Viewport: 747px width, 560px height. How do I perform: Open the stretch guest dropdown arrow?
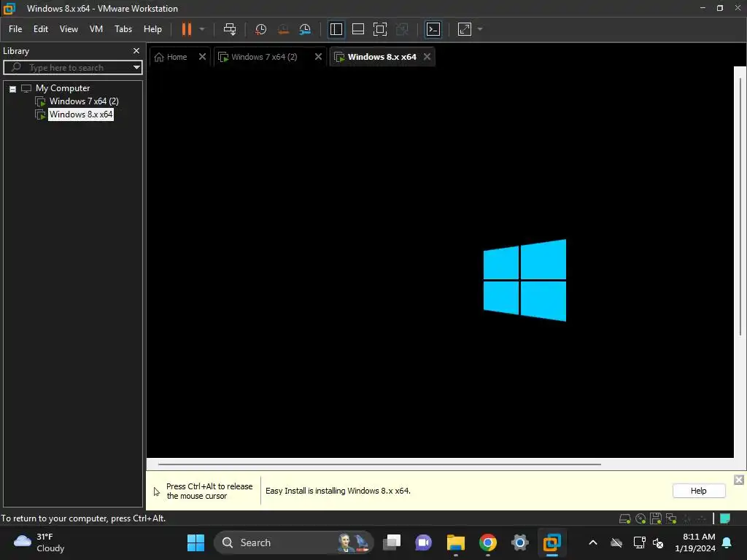tap(480, 29)
